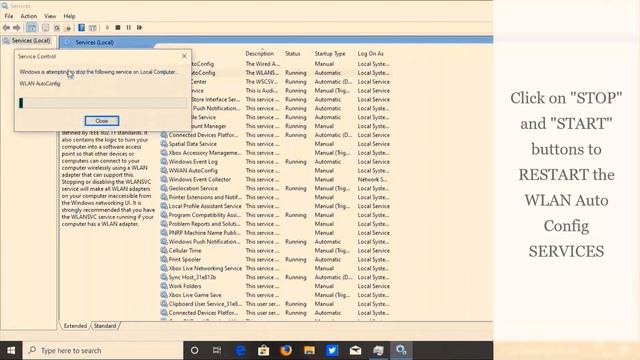Click the blue Help toolbar icon
The image size is (640, 360).
(x=81, y=28)
